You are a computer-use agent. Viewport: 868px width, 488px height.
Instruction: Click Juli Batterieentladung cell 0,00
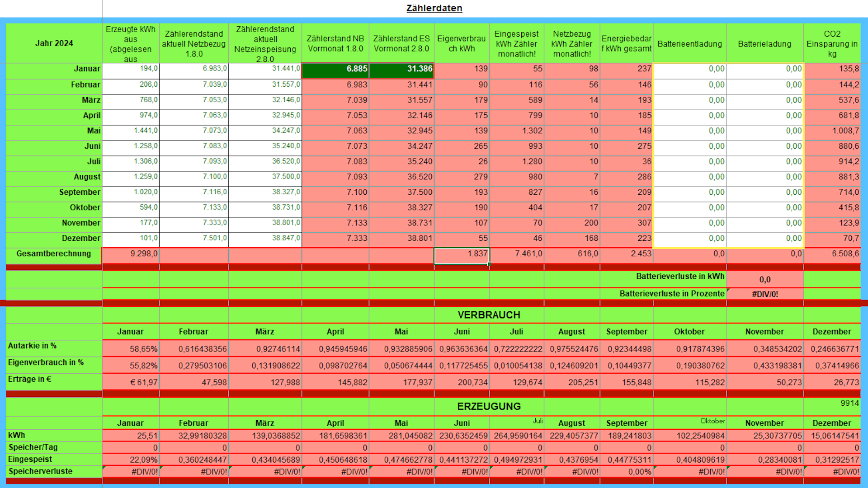click(x=689, y=161)
